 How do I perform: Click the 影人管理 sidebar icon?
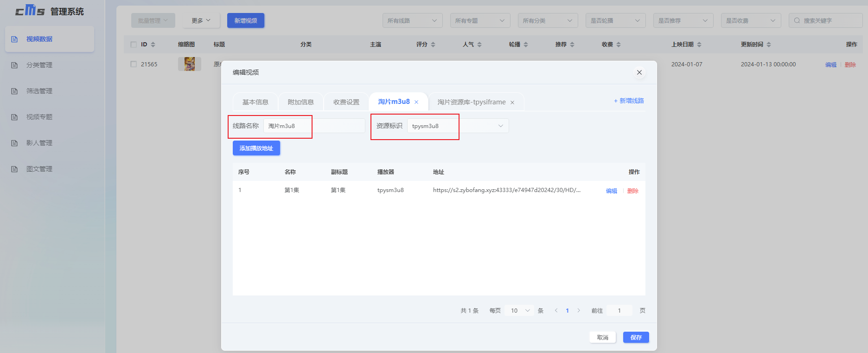[14, 143]
